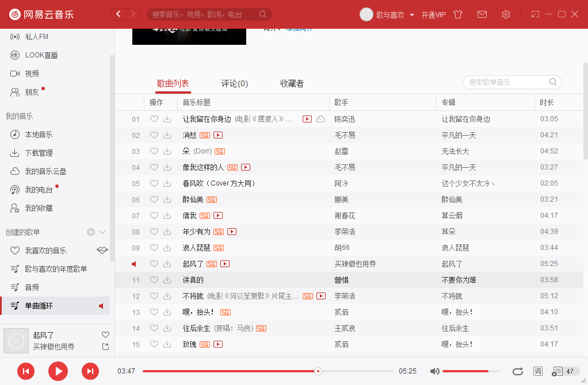The image size is (588, 385).
Task: Sort by the 时长 column header
Action: click(x=547, y=102)
